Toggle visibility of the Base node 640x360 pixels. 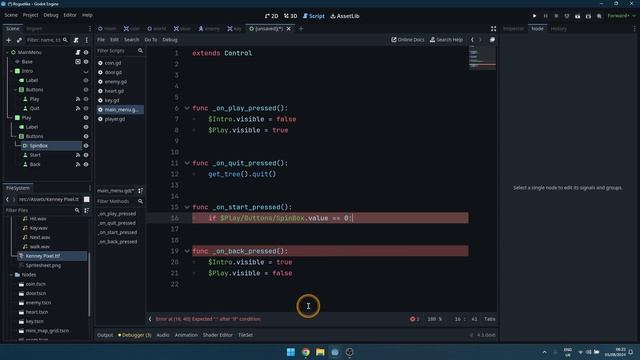(x=86, y=62)
